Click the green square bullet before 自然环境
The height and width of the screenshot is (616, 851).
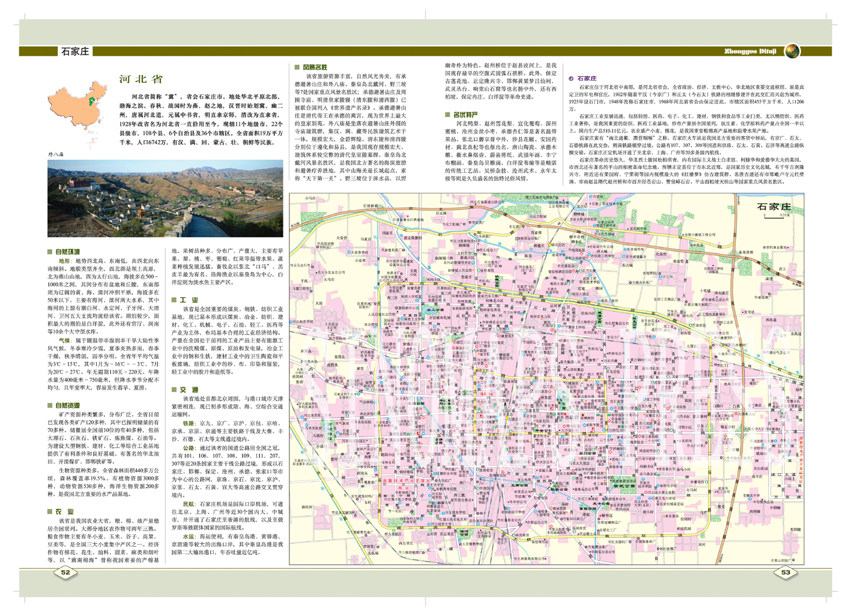[x=50, y=252]
